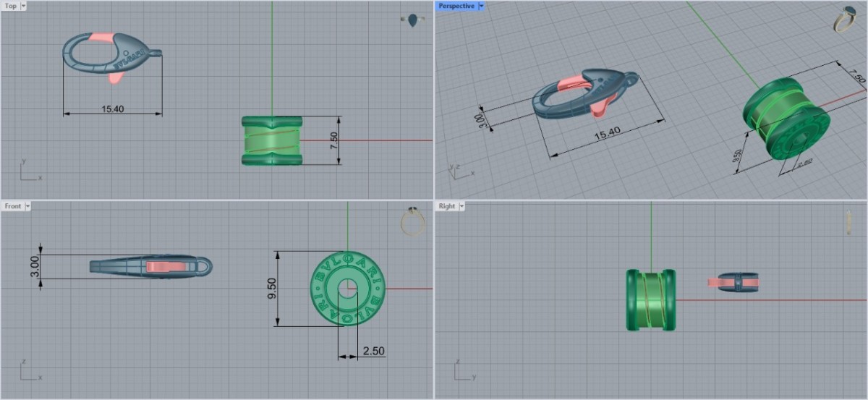Open the Front viewport dropdown arrow menu
Viewport: 868px width, 400px height.
tap(28, 206)
